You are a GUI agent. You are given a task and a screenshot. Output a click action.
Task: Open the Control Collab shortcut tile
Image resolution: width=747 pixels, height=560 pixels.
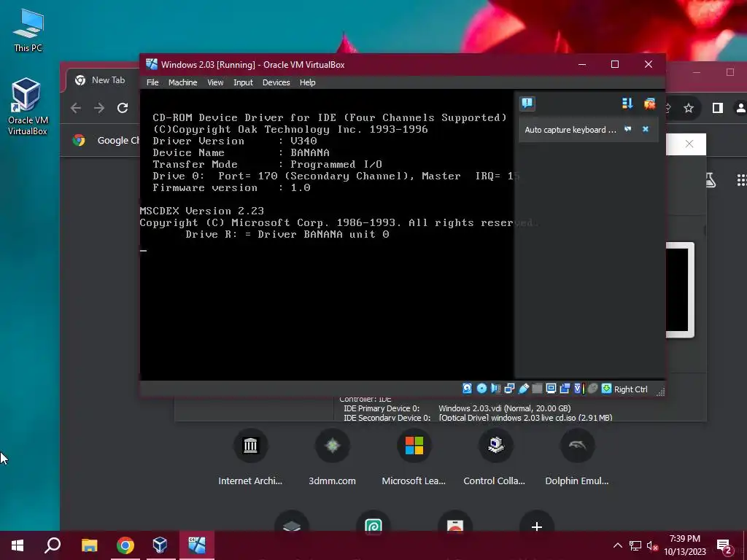(495, 457)
